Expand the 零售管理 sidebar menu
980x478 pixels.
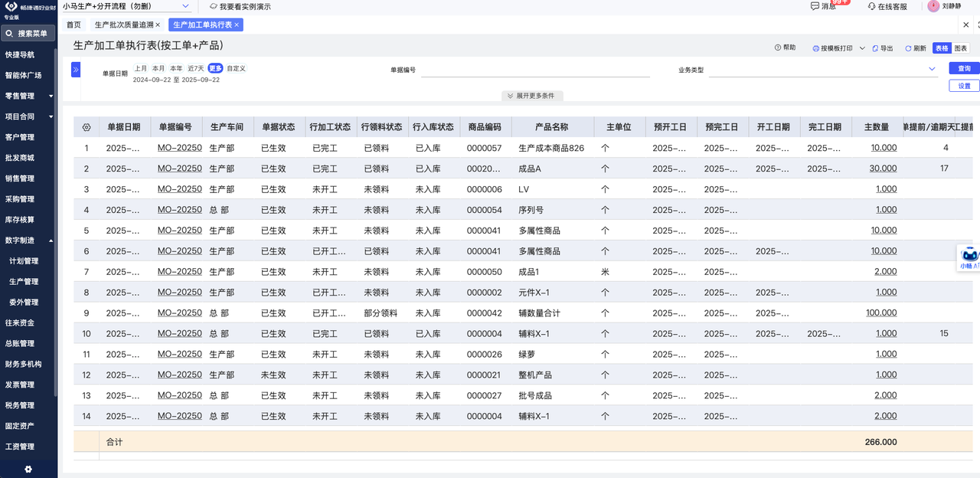[28, 97]
